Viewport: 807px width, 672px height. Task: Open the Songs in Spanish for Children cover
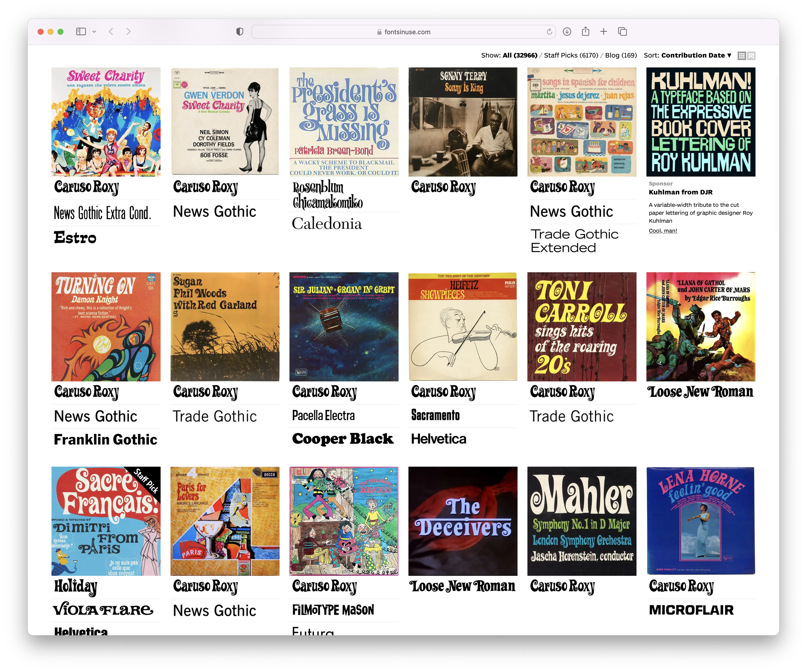click(x=582, y=122)
